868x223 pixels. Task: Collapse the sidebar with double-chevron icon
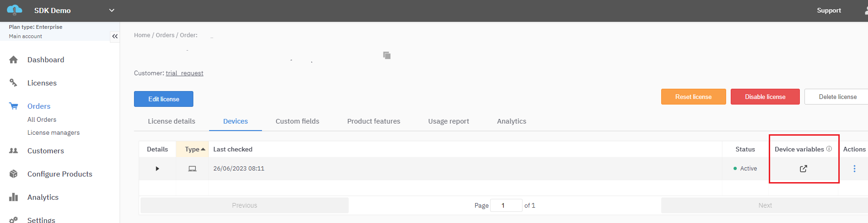tap(115, 36)
